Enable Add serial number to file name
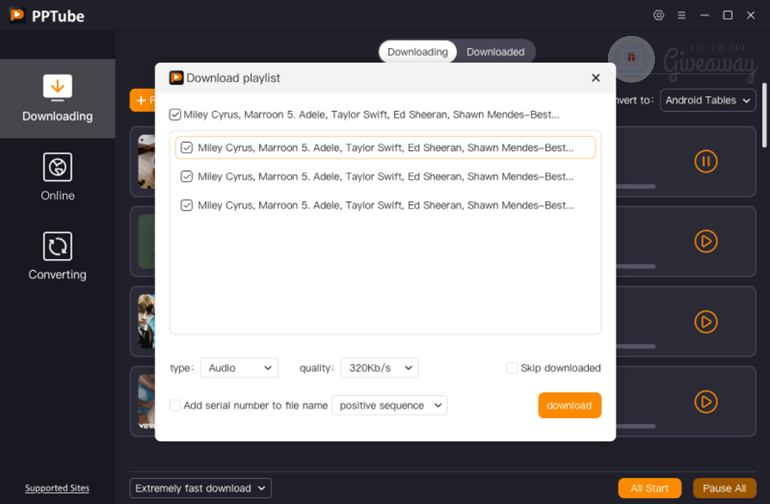The height and width of the screenshot is (504, 770). coord(176,405)
